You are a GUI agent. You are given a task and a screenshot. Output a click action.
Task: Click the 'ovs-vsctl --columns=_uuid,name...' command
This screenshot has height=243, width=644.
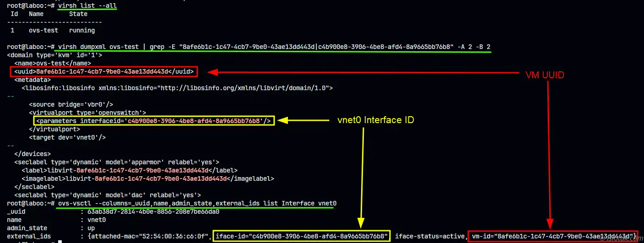click(197, 203)
